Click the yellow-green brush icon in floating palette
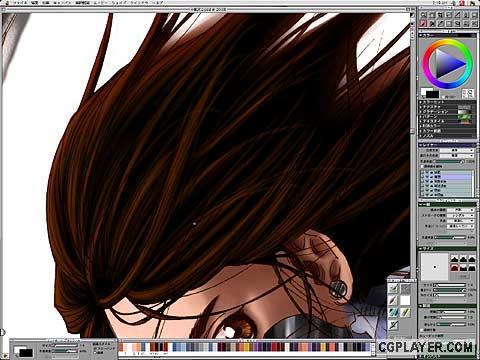 coord(405,312)
